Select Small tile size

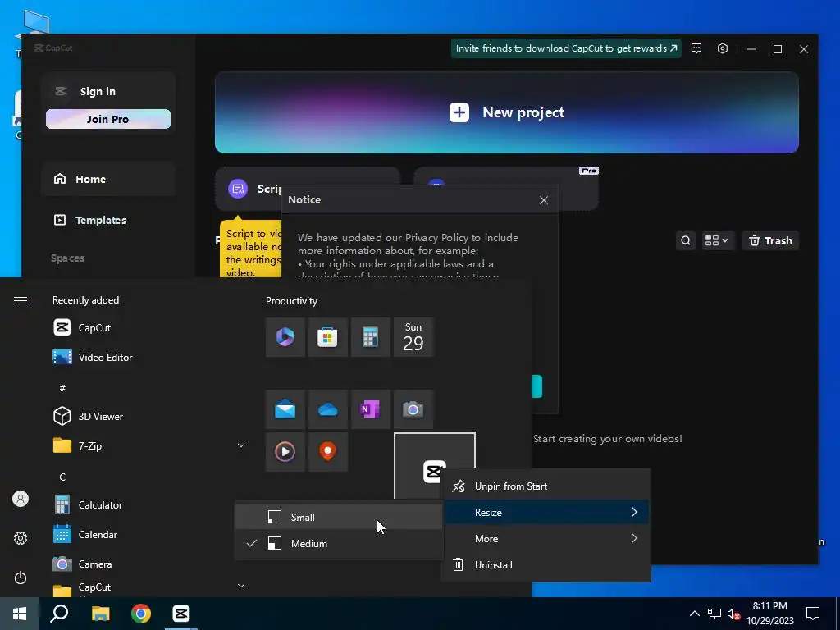click(339, 518)
